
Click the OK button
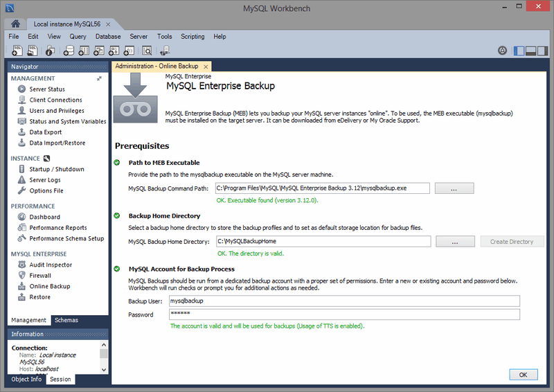coord(524,375)
